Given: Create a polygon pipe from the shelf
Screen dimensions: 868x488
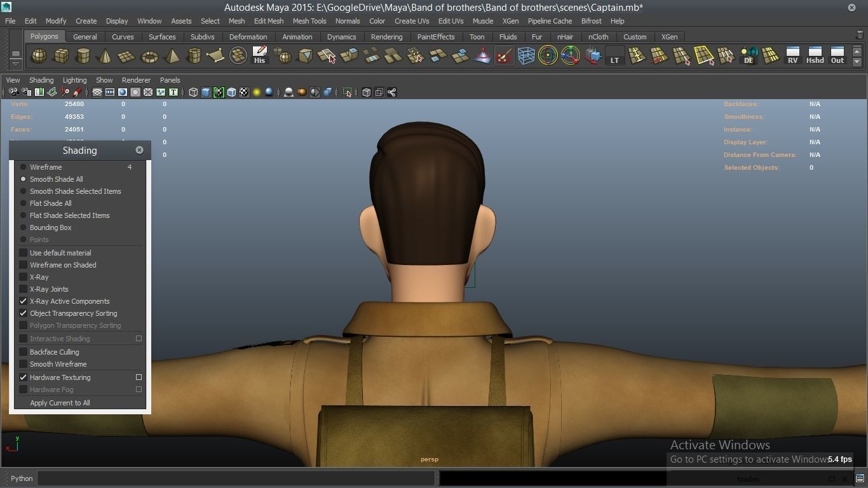Looking at the screenshot, I should (x=194, y=56).
